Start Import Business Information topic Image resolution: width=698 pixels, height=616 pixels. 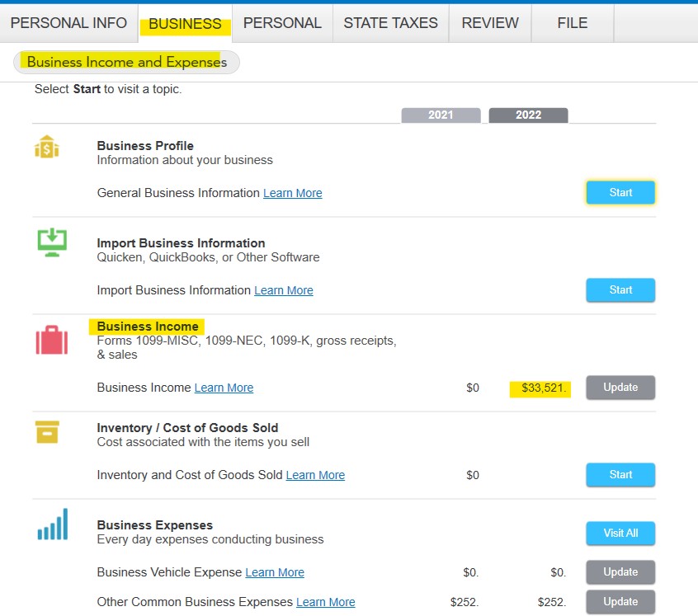pos(620,290)
